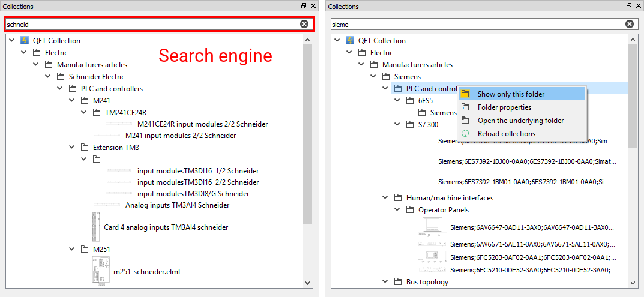The height and width of the screenshot is (297, 644).
Task: Select Electric folder in right panel
Action: click(382, 53)
